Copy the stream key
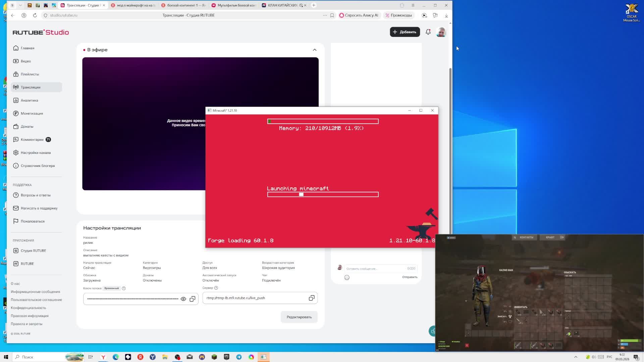Viewport: 644px width, 362px height. pyautogui.click(x=193, y=299)
